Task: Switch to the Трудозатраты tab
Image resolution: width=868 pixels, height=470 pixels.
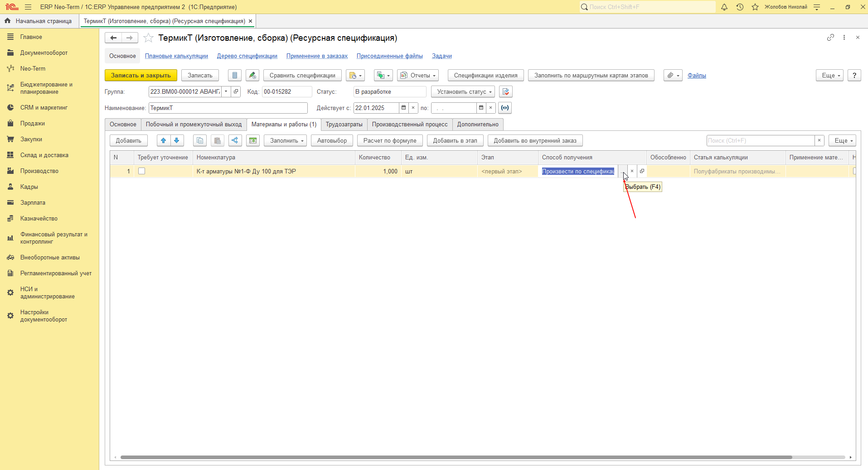Action: point(344,125)
